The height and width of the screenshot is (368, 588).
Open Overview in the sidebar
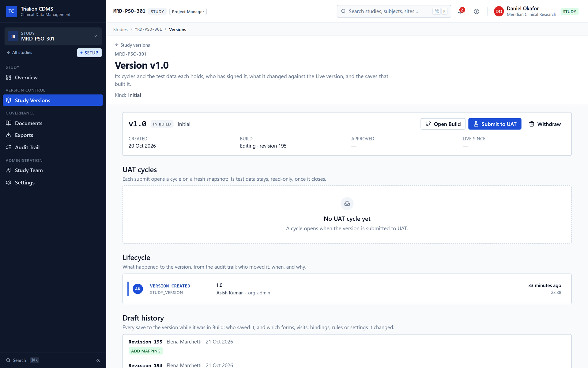coord(53,77)
